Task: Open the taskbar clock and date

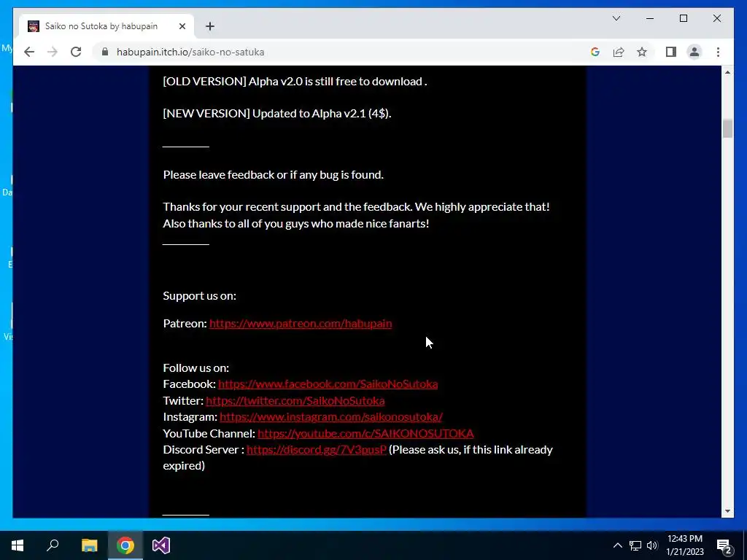Action: click(684, 545)
